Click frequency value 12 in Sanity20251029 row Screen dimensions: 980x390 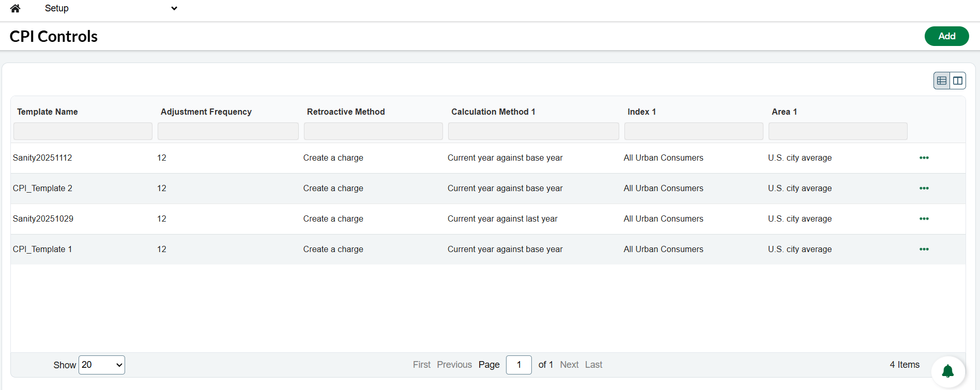tap(162, 219)
